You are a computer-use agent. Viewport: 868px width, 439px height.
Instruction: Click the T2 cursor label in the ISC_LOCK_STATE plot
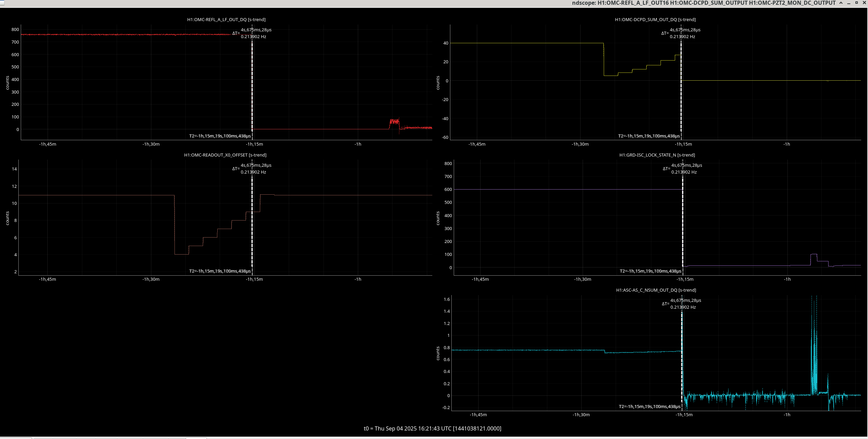pos(651,271)
